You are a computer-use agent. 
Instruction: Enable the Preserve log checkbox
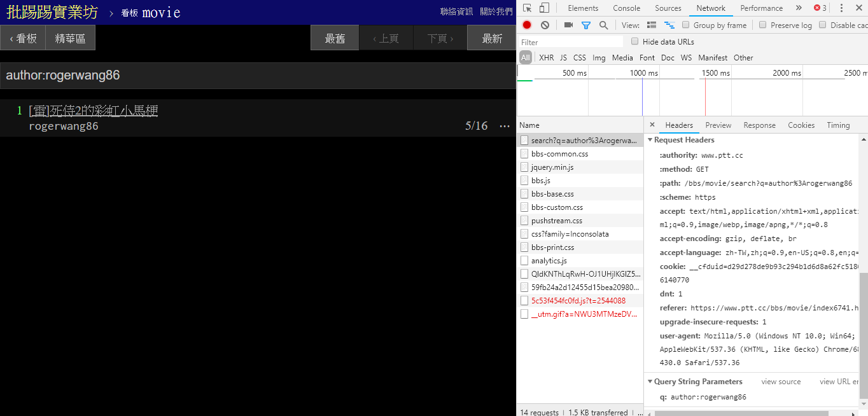(762, 25)
